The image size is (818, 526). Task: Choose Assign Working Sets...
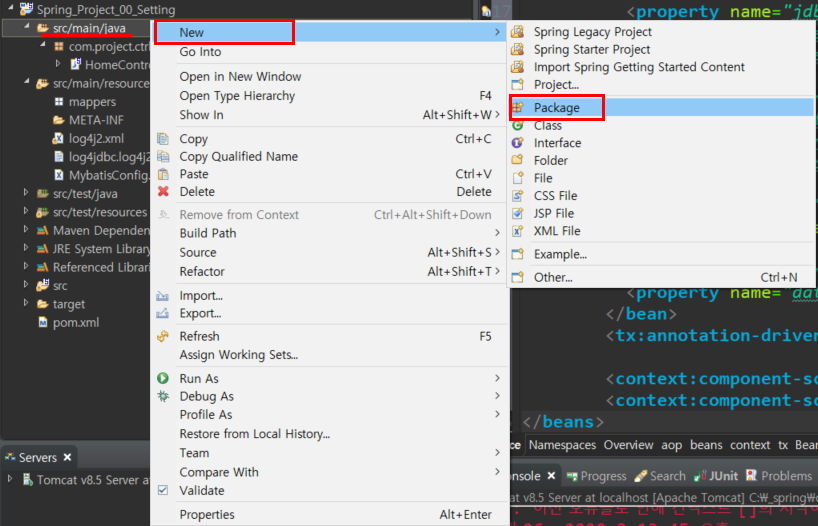click(x=329, y=355)
